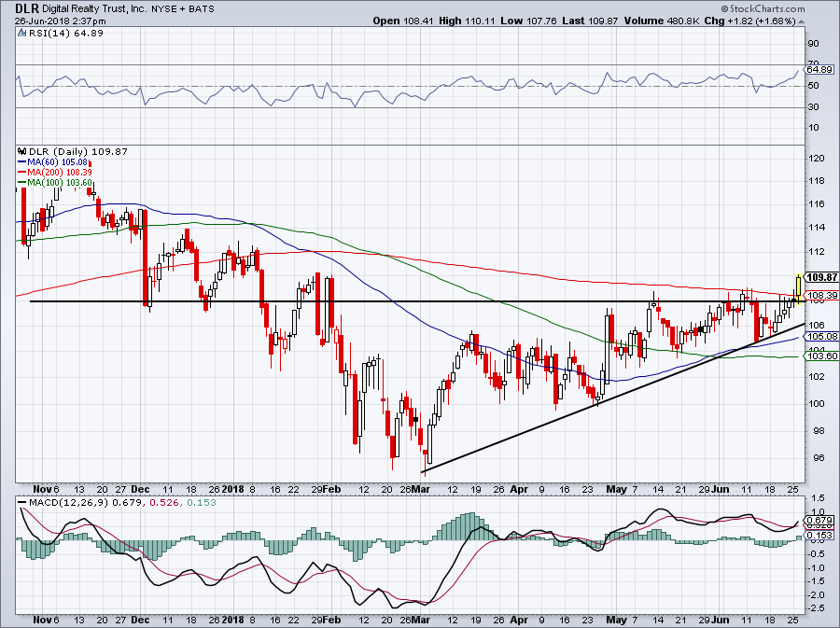This screenshot has height=628, width=840.
Task: Click the 120 price level on the price axis
Action: pyautogui.click(x=817, y=159)
